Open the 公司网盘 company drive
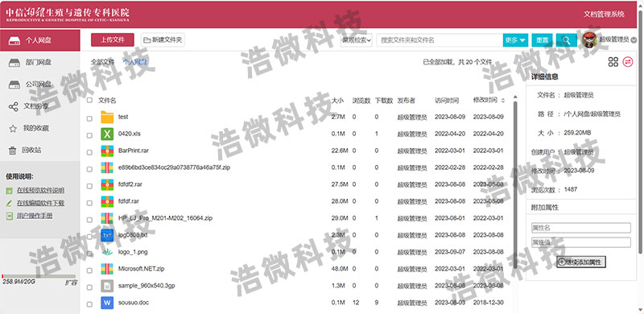The image size is (644, 314). (39, 85)
